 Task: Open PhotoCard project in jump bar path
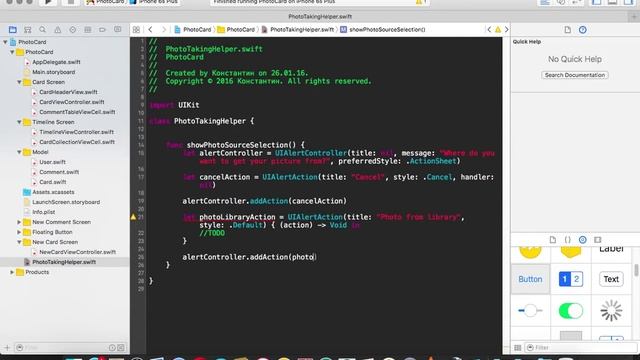tap(193, 29)
